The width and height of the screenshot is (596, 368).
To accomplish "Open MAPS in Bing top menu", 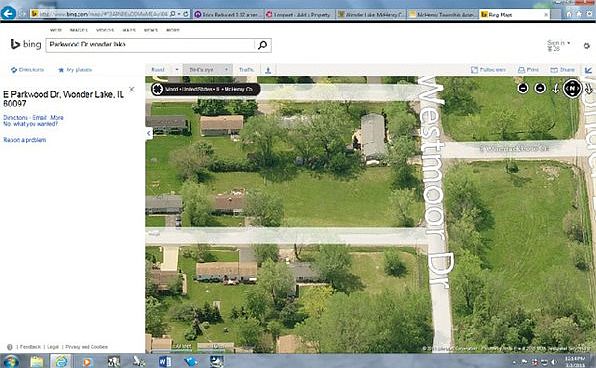I will pyautogui.click(x=129, y=30).
